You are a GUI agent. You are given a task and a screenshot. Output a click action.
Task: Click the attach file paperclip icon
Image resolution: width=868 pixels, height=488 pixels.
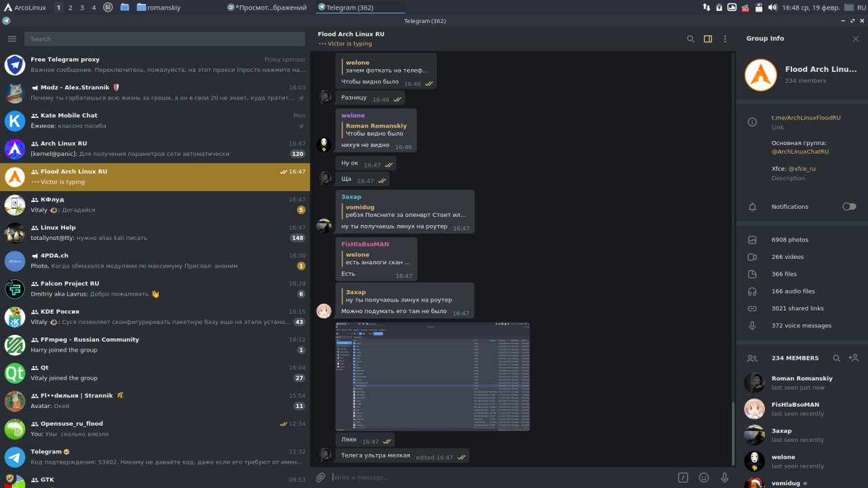(321, 477)
